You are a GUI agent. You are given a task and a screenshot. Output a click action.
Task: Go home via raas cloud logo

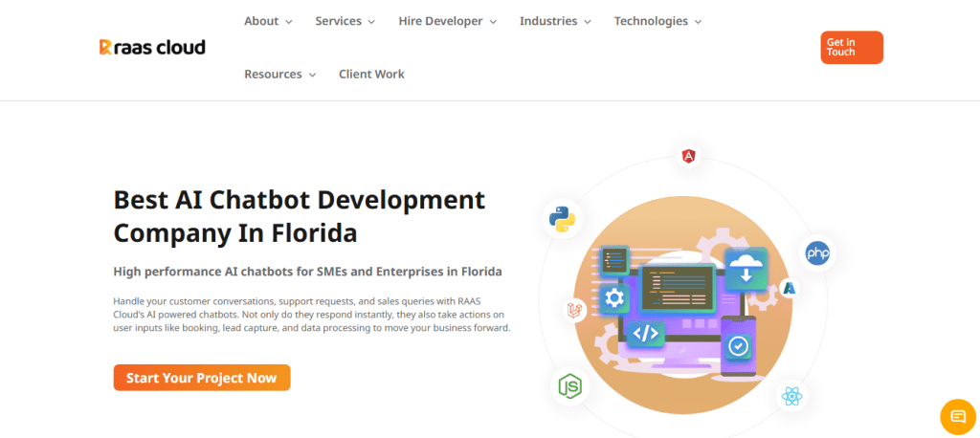[152, 47]
